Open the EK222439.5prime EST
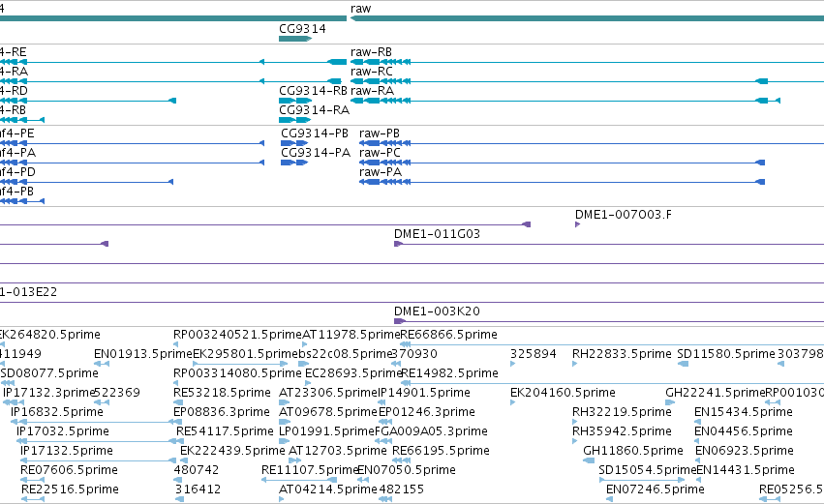824x504 pixels. [232, 451]
